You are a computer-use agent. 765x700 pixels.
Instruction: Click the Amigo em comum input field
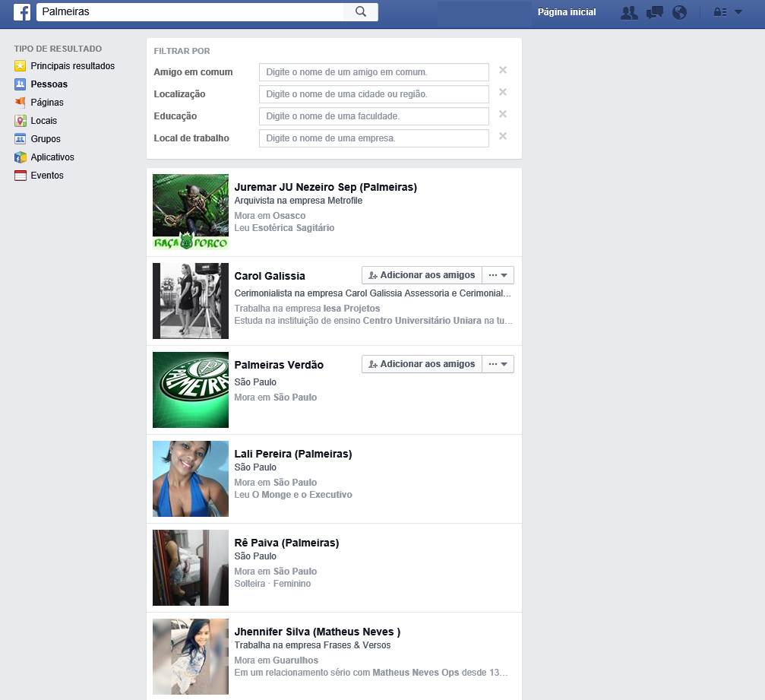click(374, 72)
